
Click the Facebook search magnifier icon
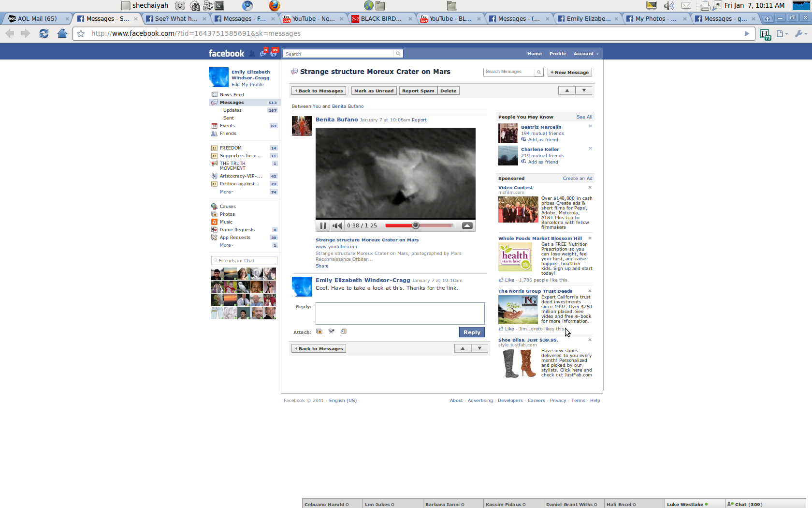click(398, 54)
